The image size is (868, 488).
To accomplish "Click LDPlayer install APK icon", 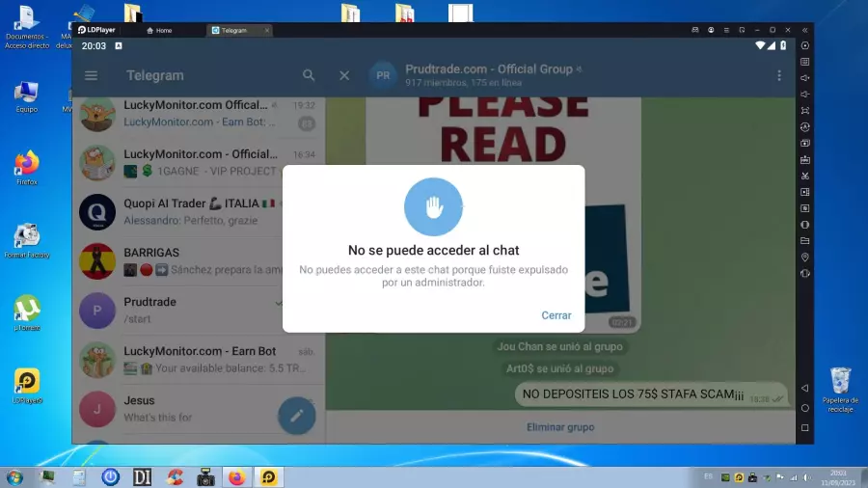I will [x=805, y=159].
